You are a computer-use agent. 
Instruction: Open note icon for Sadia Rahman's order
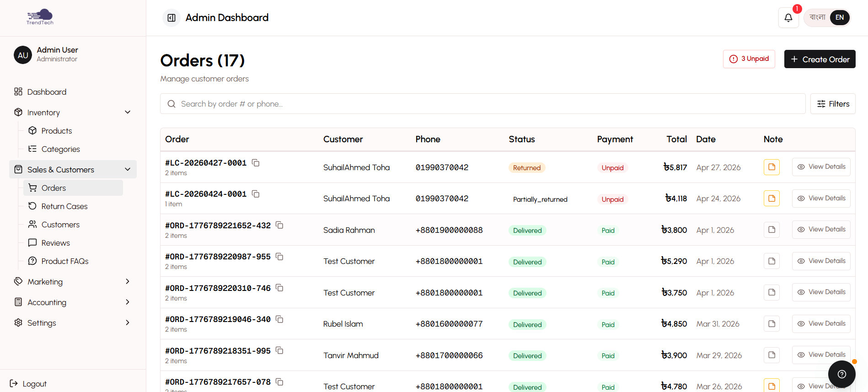771,230
